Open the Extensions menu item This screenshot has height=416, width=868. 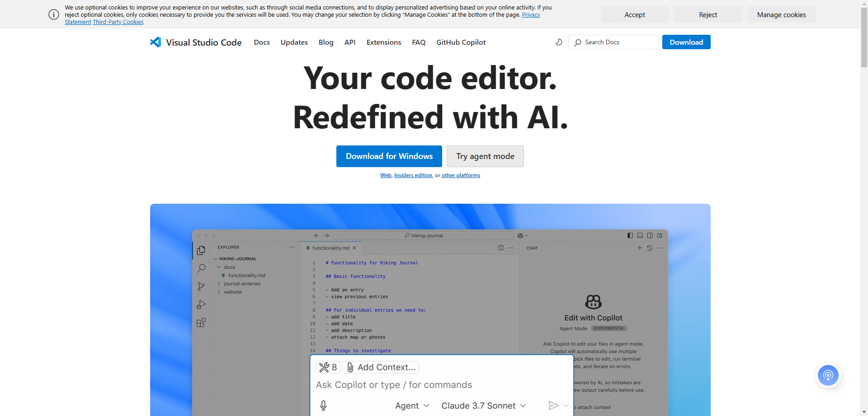(384, 42)
